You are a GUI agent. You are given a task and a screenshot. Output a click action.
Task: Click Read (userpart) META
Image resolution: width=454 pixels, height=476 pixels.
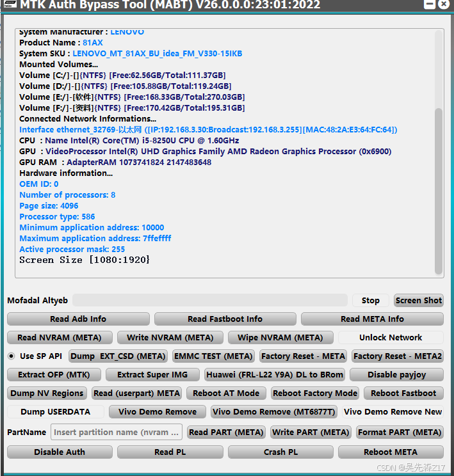click(137, 393)
